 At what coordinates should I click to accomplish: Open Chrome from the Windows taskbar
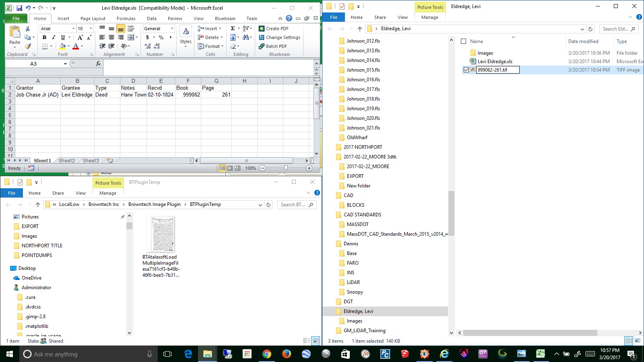pos(266,354)
